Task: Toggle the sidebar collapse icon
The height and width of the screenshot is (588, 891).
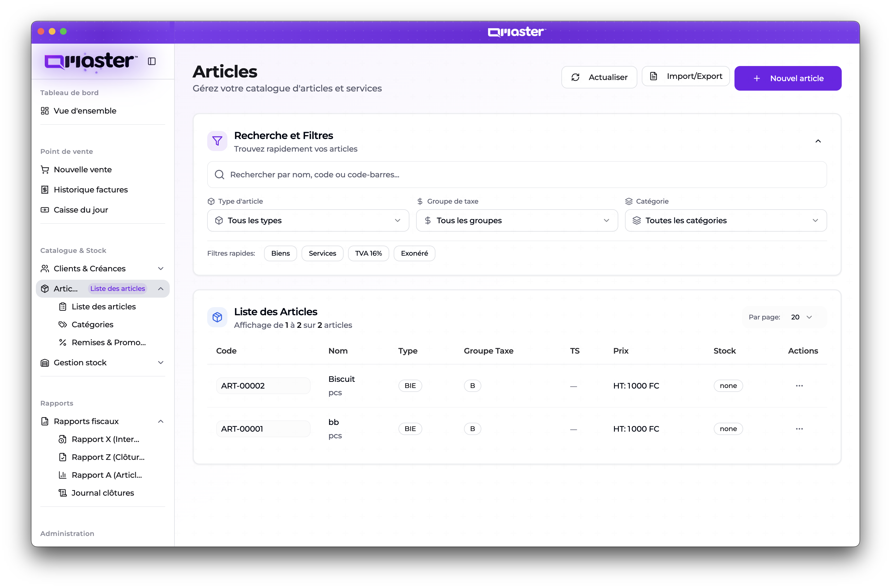Action: point(152,61)
